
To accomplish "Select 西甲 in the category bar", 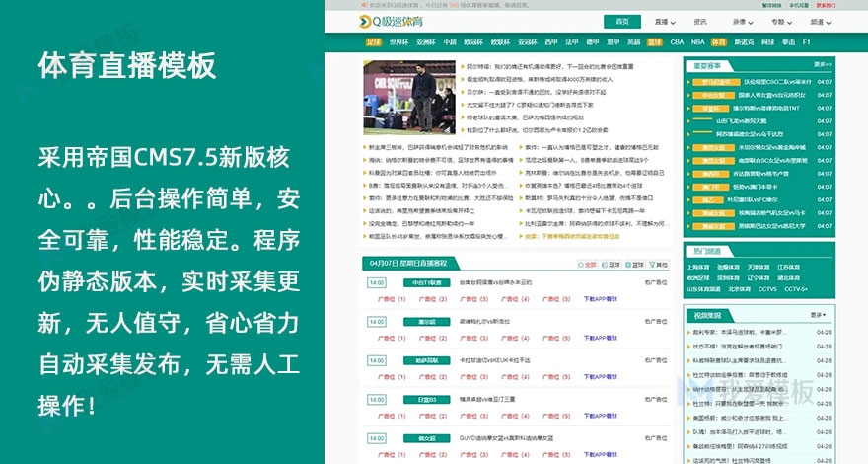I will [550, 42].
